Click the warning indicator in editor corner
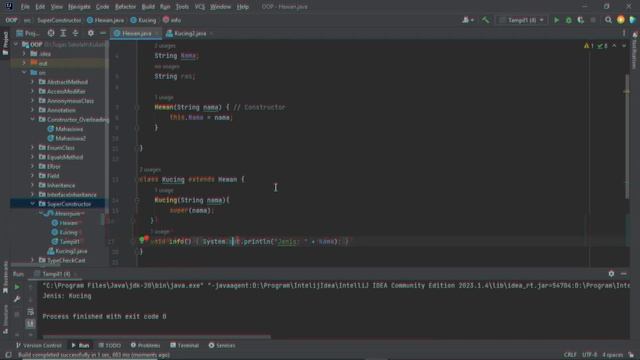Viewport: 640px width, 360px height. (589, 46)
